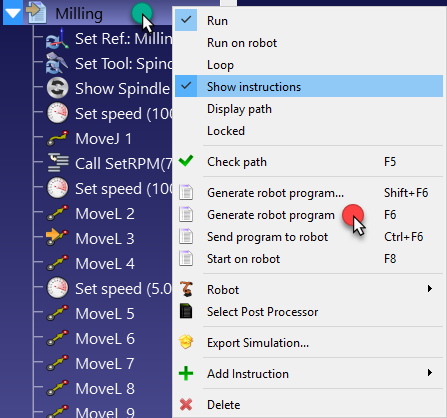The image size is (447, 418).
Task: Select the MoveL 6 instruction
Action: pyautogui.click(x=105, y=339)
